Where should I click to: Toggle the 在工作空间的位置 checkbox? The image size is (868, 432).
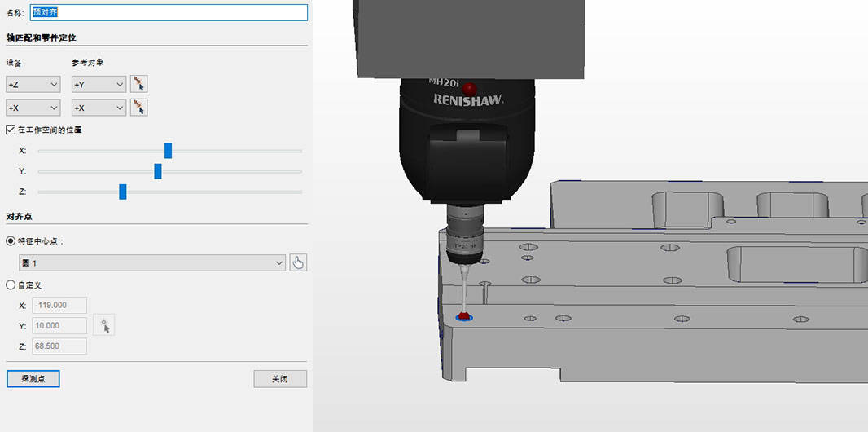pyautogui.click(x=11, y=130)
